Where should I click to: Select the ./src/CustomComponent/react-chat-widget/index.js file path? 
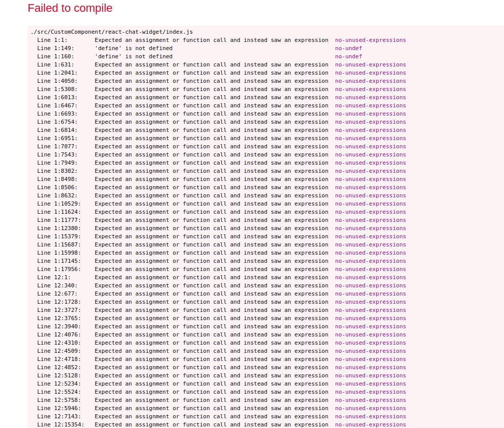click(x=112, y=32)
